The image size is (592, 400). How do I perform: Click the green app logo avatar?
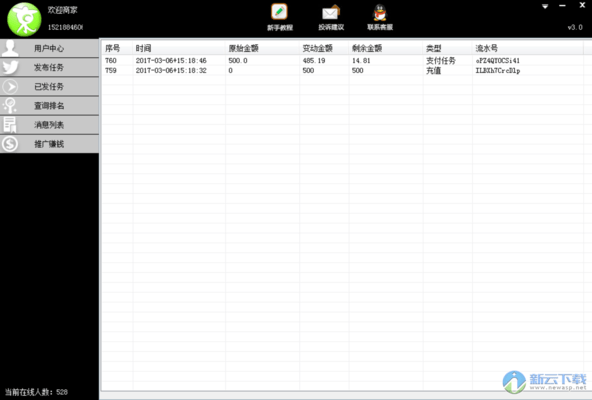pos(24,19)
